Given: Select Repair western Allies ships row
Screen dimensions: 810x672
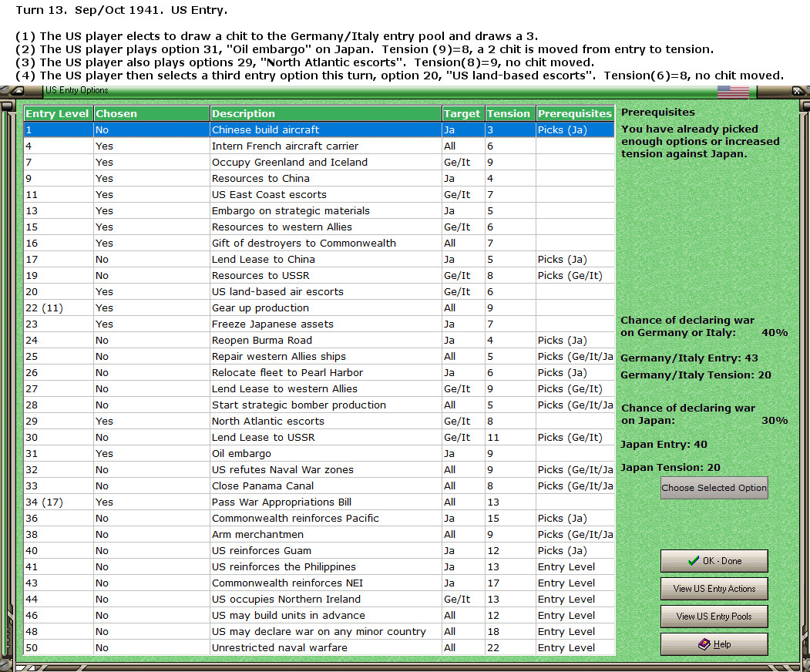Looking at the screenshot, I should [x=319, y=356].
